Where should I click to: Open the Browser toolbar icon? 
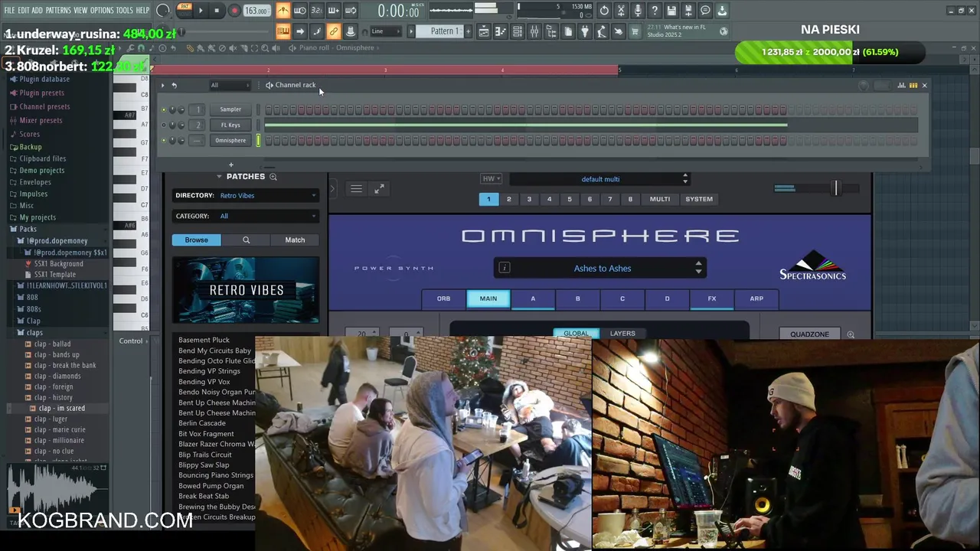click(x=551, y=31)
